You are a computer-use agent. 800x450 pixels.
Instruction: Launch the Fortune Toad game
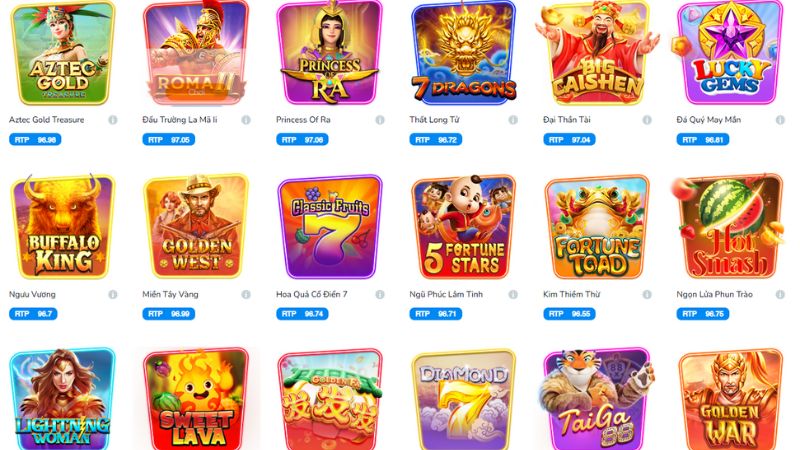(597, 227)
